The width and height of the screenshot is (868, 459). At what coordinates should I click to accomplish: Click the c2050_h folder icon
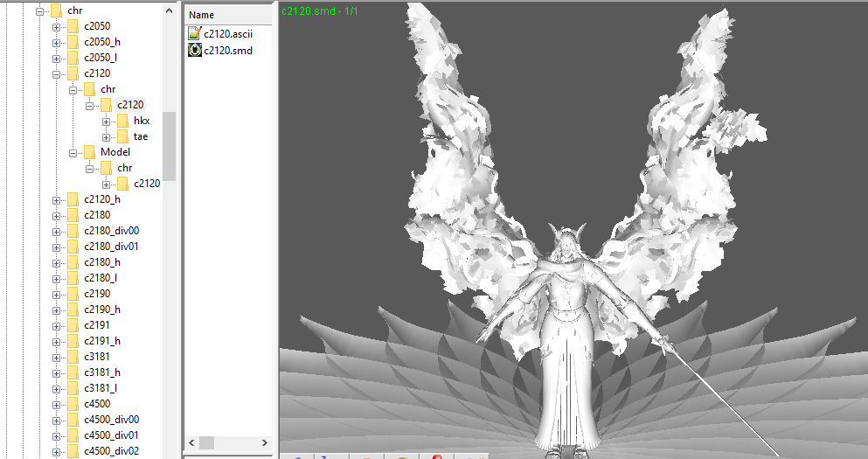coord(73,41)
